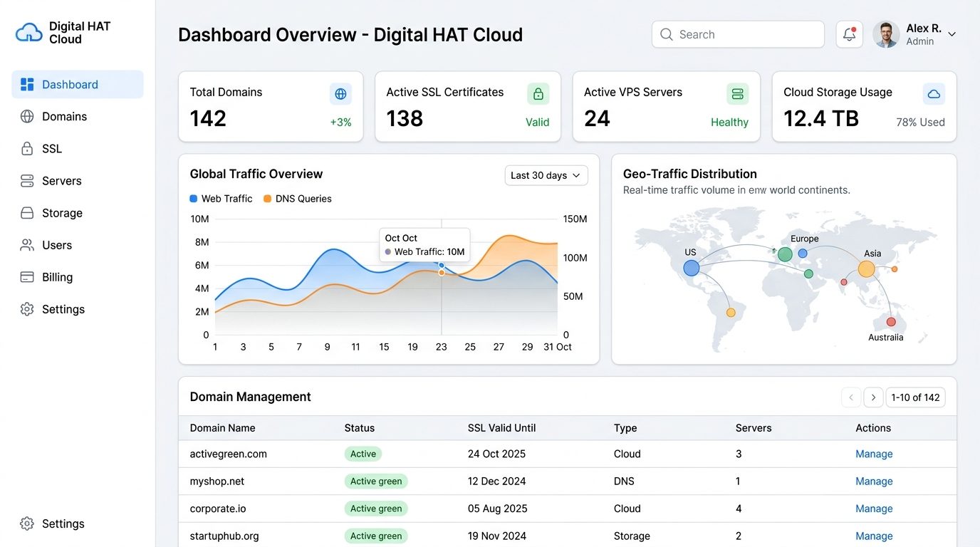The height and width of the screenshot is (547, 980).
Task: Open Domains in the sidebar
Action: [x=78, y=116]
